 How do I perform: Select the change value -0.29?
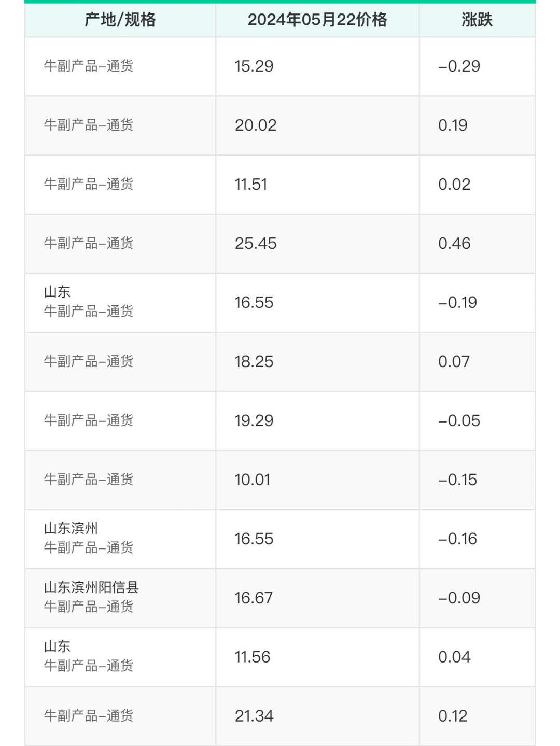459,66
